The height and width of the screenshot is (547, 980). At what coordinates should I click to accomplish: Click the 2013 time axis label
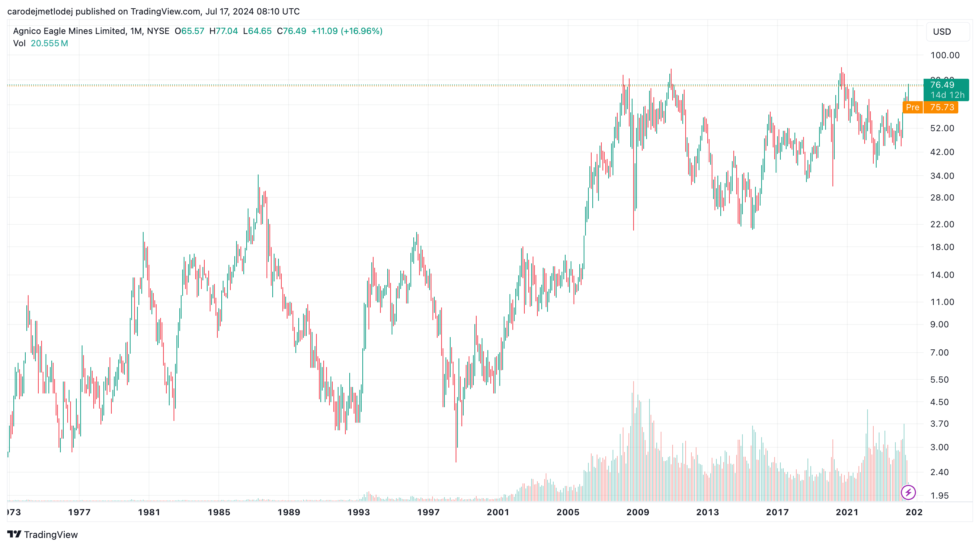708,512
